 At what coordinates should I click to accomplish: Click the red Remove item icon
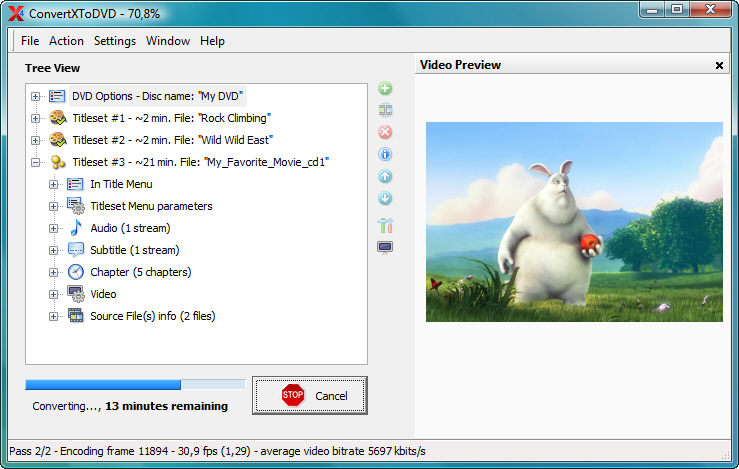[x=385, y=132]
